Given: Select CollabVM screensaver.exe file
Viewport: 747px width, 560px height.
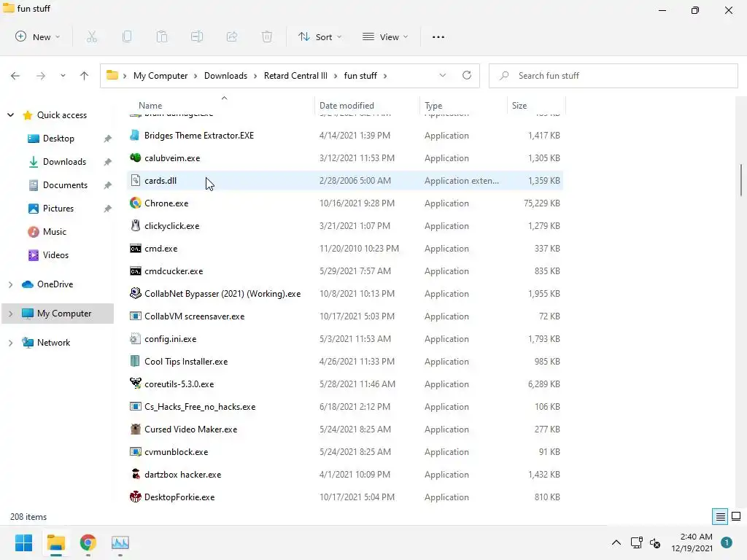Looking at the screenshot, I should coord(345,316).
